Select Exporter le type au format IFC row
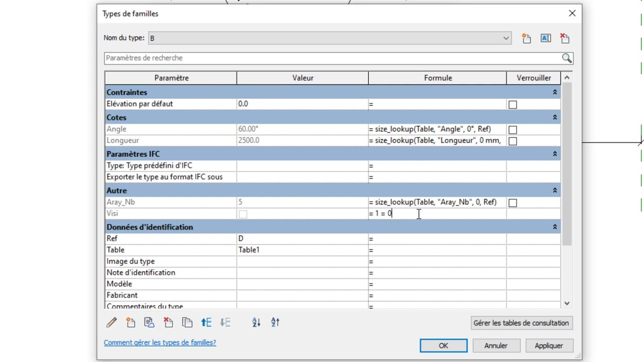Image resolution: width=644 pixels, height=362 pixels. pyautogui.click(x=332, y=177)
